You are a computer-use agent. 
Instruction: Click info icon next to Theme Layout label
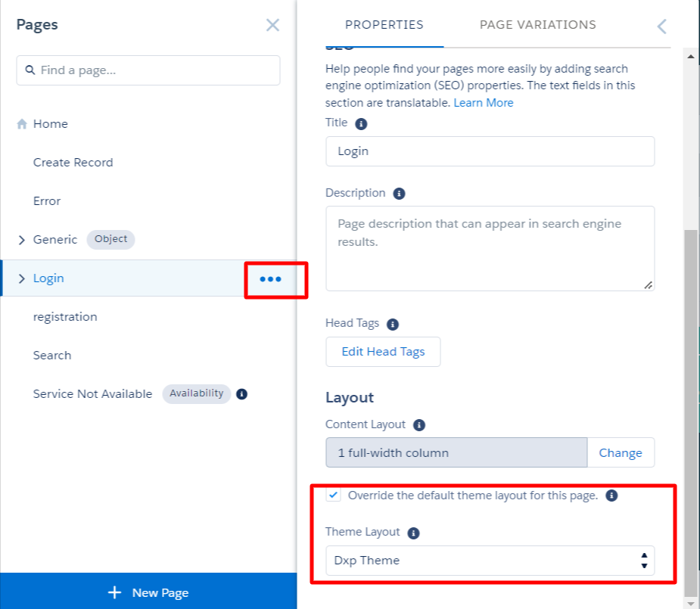click(413, 533)
